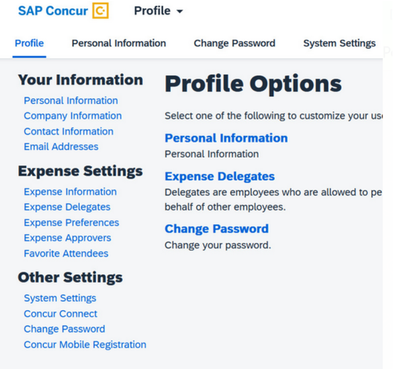
Task: View the Expense Approvers link
Action: pyautogui.click(x=67, y=238)
